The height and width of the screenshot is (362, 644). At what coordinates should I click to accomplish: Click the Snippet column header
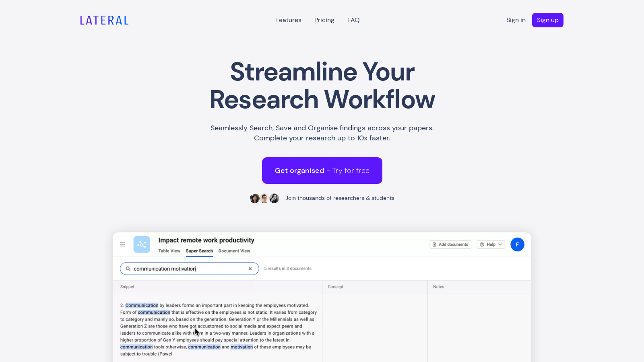click(x=127, y=287)
